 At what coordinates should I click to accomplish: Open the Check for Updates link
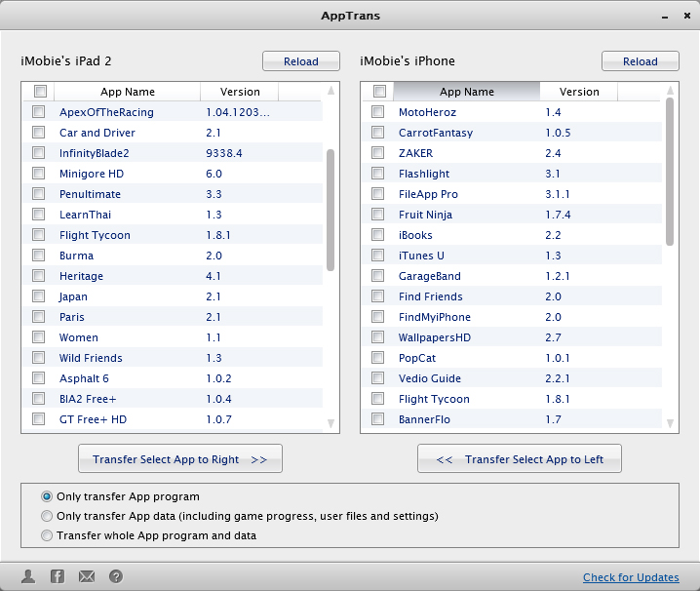631,577
